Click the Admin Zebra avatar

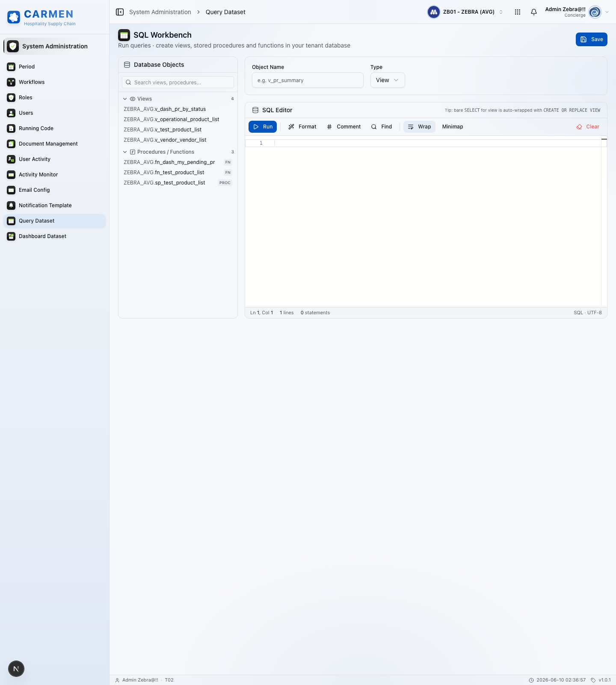coord(595,12)
